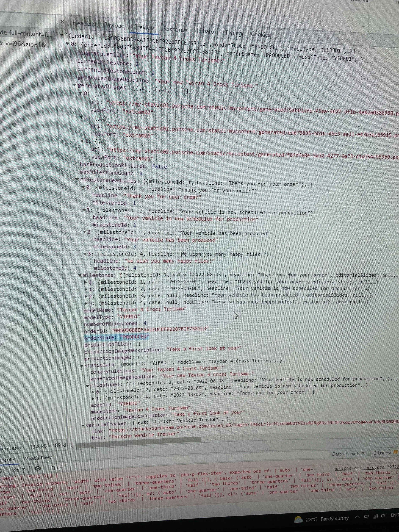
Task: Select request '&_v=j96&aip=1&...' in list
Action: [25, 45]
